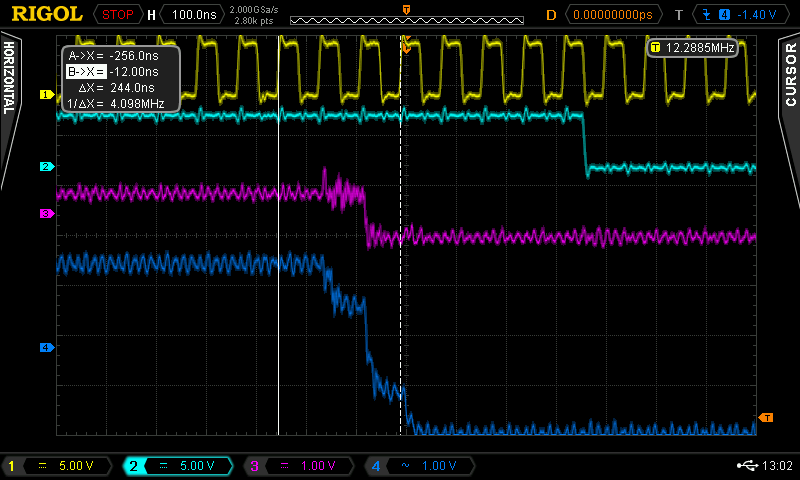Click the DC coupling symbol for channel 1
The image size is (800, 480).
click(x=43, y=465)
